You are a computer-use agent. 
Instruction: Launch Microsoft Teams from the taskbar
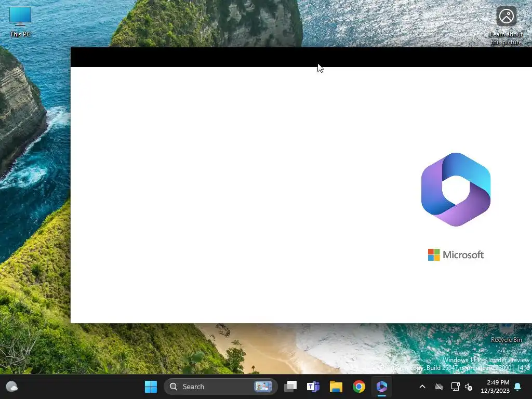tap(313, 387)
